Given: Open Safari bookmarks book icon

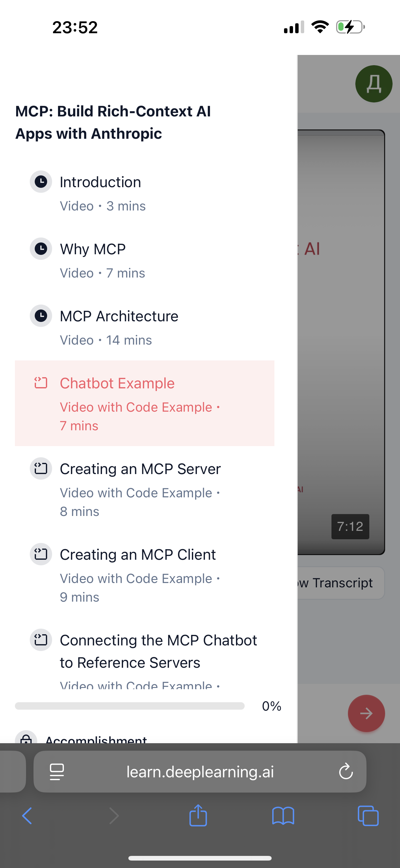Looking at the screenshot, I should [283, 816].
